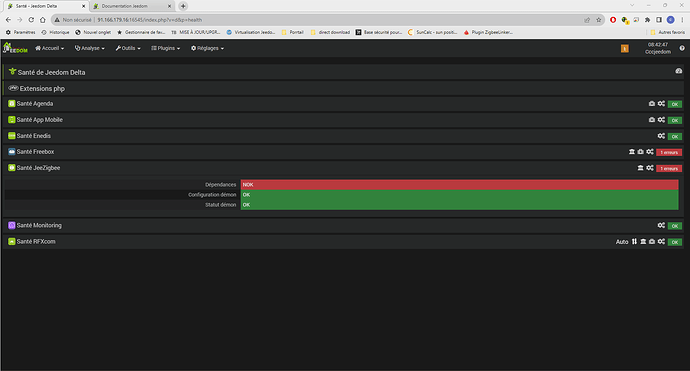Click the help question mark icon
690x371 pixels.
coord(682,48)
